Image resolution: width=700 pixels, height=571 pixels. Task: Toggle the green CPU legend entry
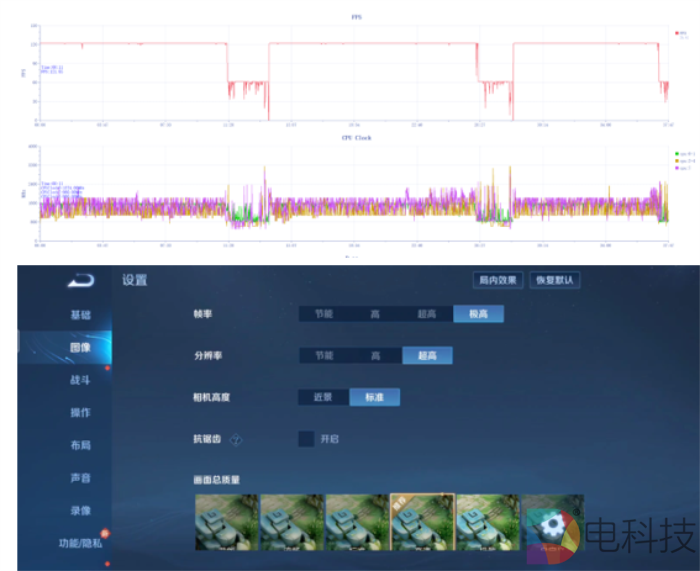pos(685,154)
